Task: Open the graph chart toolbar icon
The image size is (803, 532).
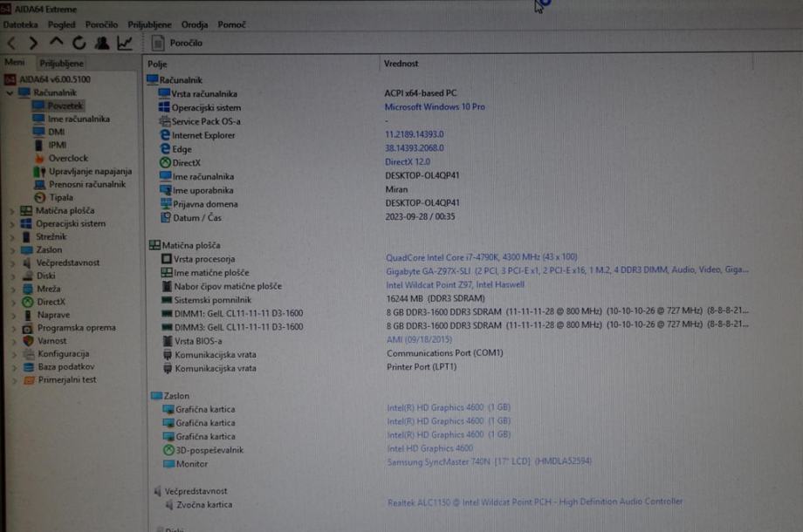Action: tap(125, 43)
